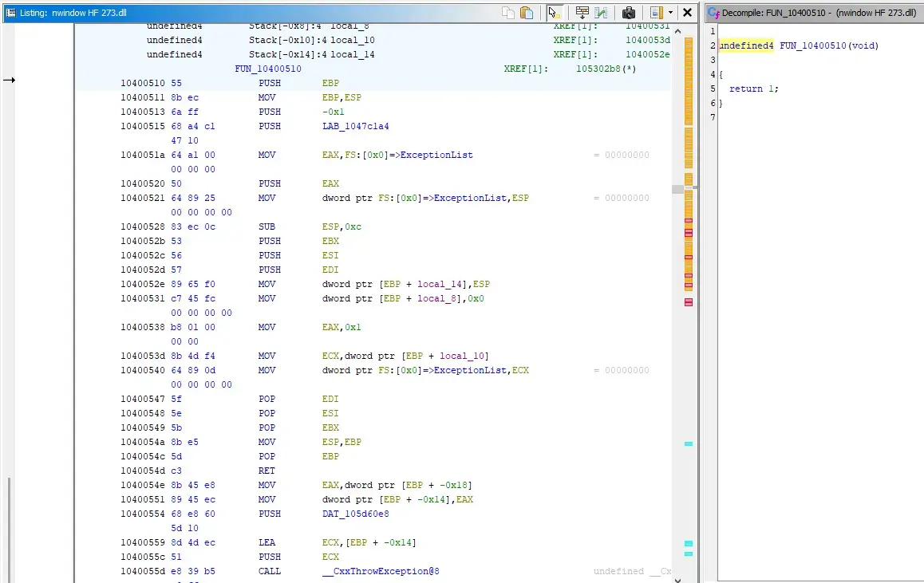Screen dimensions: 924x583
Task: Select local_14 operand at 1040052e
Action: click(x=440, y=284)
